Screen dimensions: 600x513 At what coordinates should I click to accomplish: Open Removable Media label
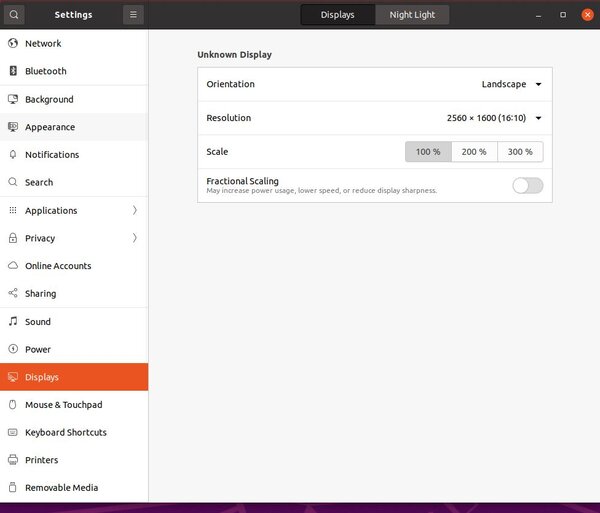point(62,488)
